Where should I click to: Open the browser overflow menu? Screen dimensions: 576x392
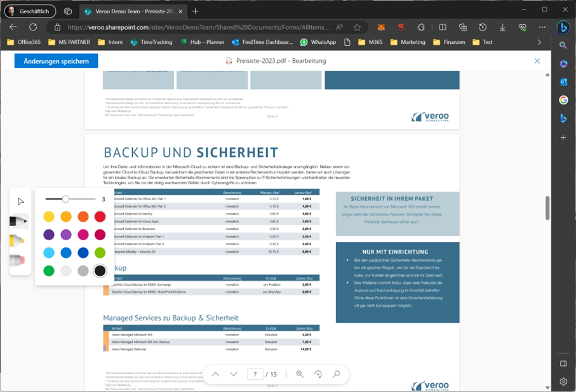(x=542, y=27)
